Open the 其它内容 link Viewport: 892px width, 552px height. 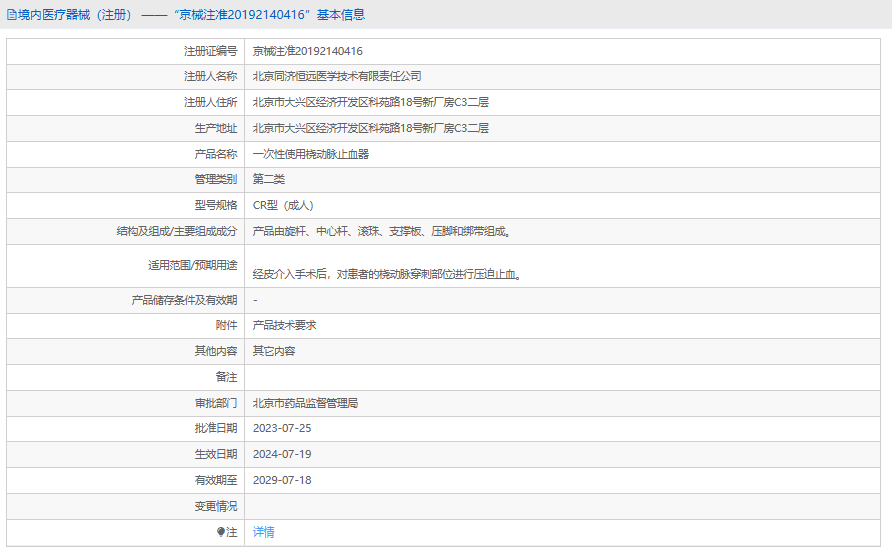coord(274,351)
